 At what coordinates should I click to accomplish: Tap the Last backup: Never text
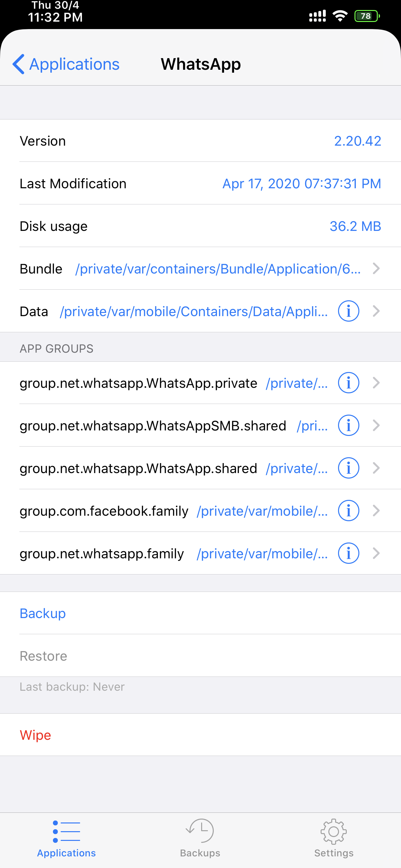pyautogui.click(x=72, y=687)
